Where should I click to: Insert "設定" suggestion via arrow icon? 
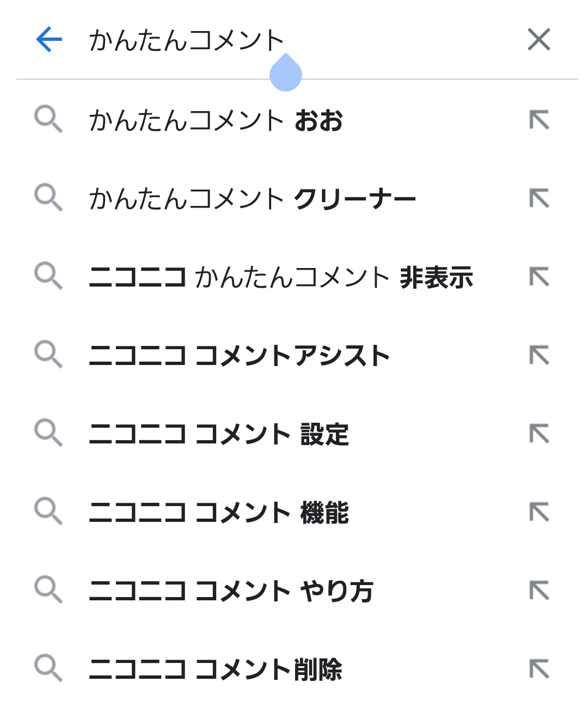point(540,434)
